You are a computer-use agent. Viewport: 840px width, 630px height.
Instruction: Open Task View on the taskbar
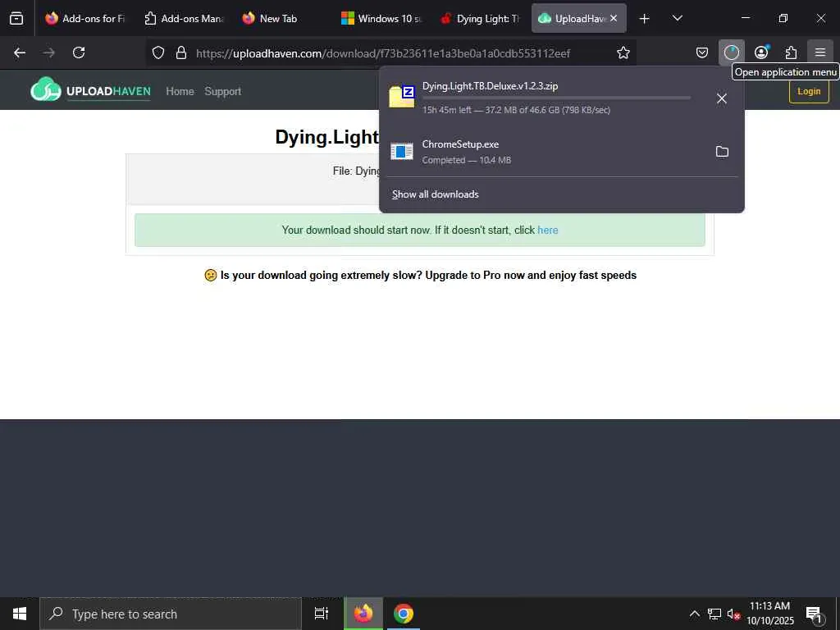click(x=321, y=614)
